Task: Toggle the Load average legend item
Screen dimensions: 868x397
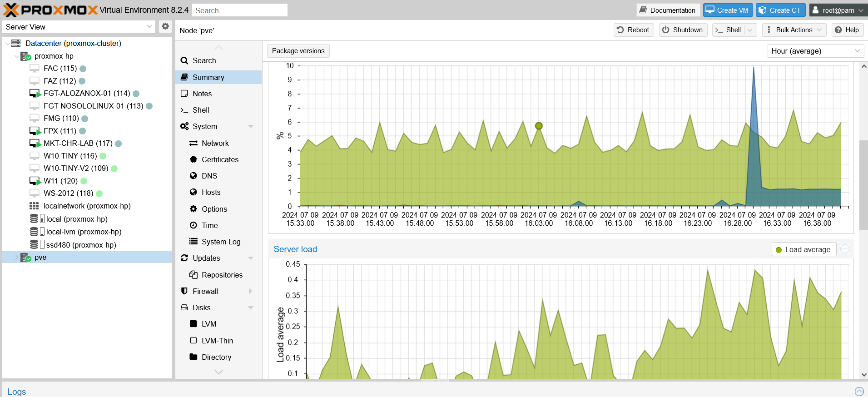Action: pos(804,249)
